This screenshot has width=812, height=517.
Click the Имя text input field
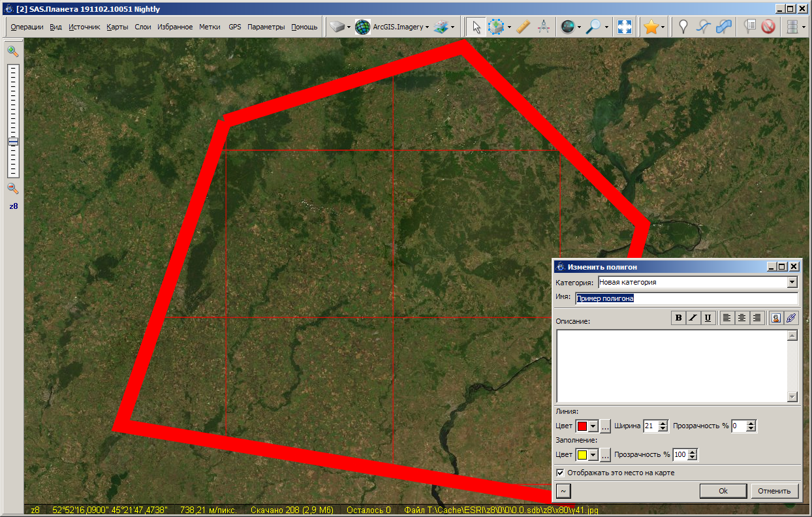coord(685,298)
